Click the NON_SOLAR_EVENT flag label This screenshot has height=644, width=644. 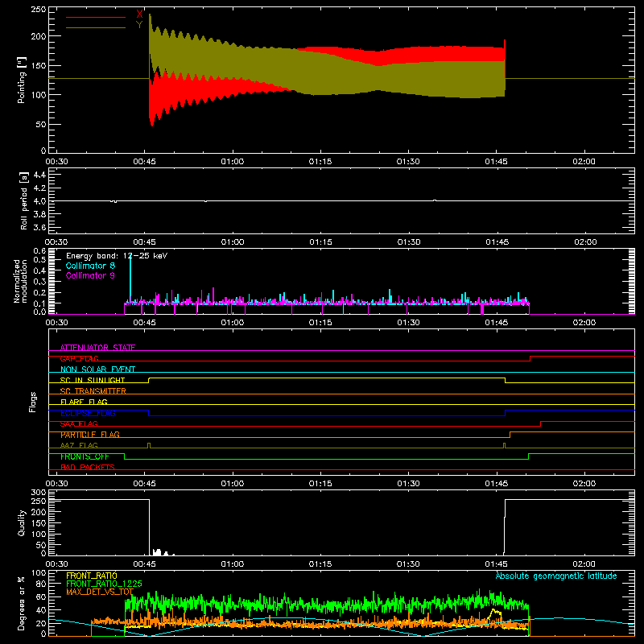(97, 369)
